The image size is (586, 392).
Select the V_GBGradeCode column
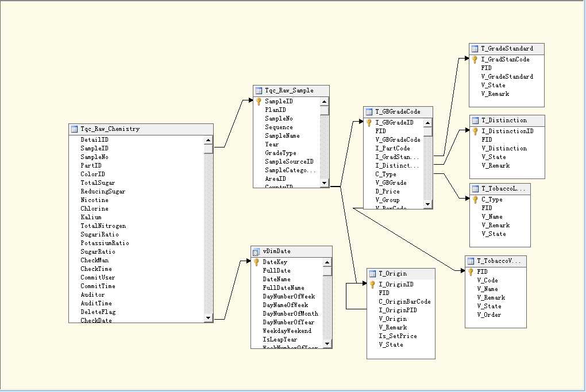398,139
